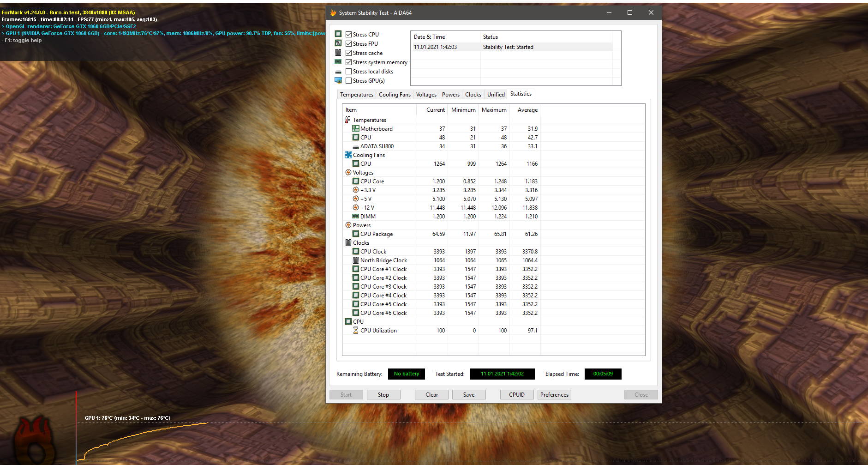The height and width of the screenshot is (465, 868).
Task: Click the +12 V voltage icon
Action: point(356,207)
